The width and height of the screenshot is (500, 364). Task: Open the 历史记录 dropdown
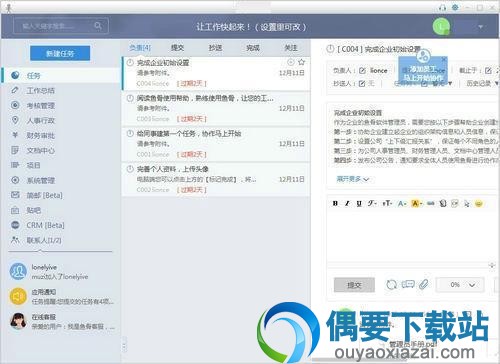[482, 83]
